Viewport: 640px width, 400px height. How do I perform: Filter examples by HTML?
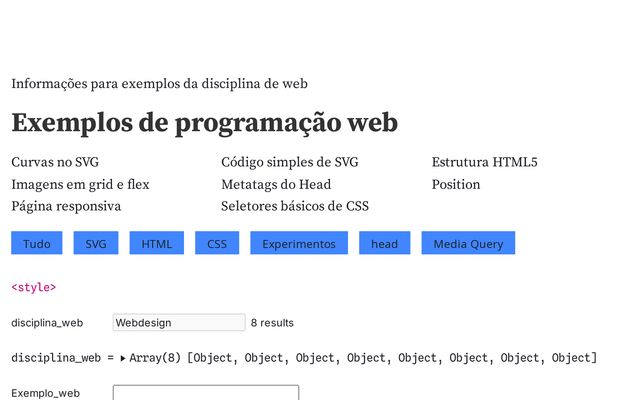point(156,243)
